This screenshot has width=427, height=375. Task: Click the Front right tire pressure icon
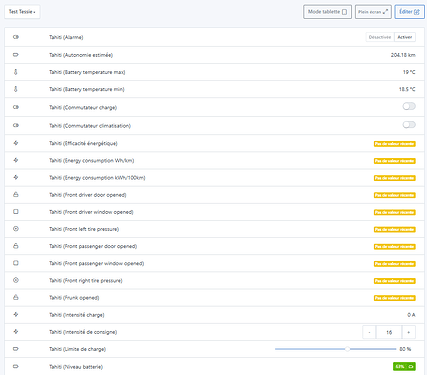(x=16, y=280)
